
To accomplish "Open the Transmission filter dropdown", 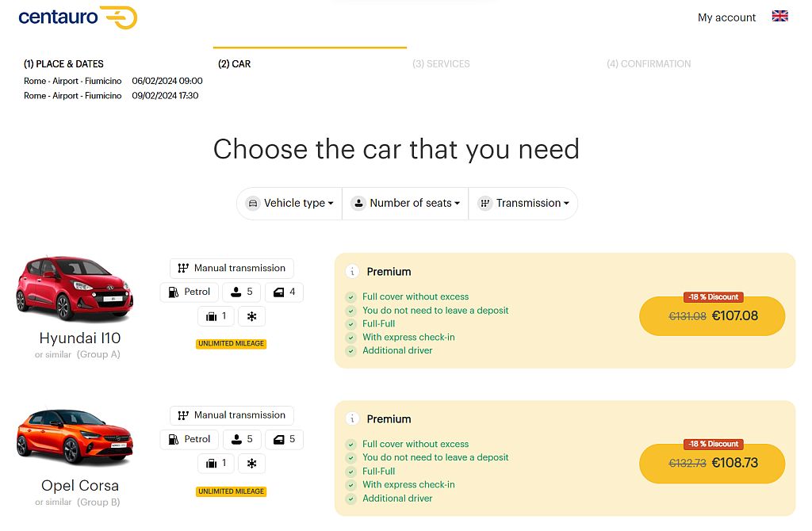I will coord(523,203).
